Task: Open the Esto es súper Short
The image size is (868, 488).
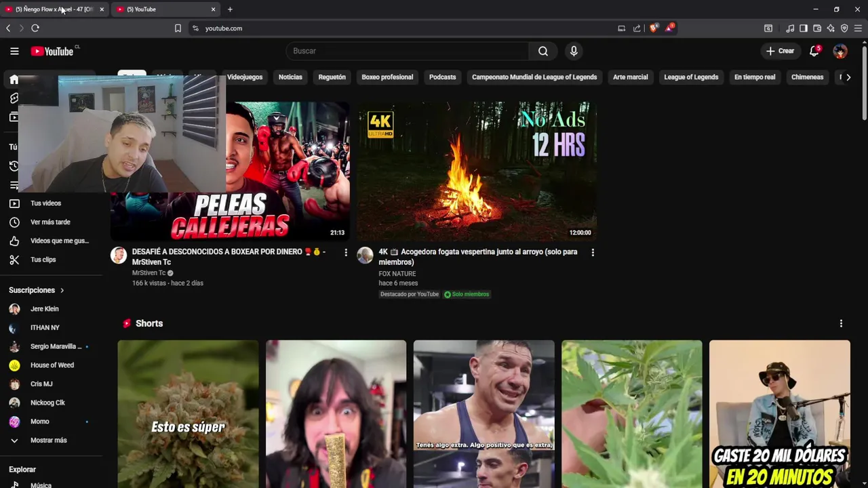Action: (x=188, y=414)
